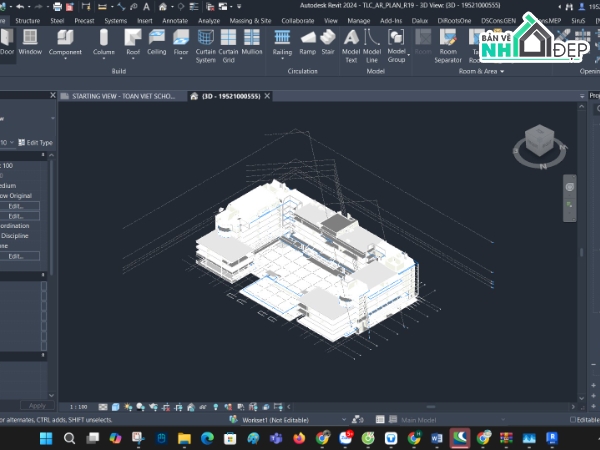Image resolution: width=600 pixels, height=450 pixels.
Task: Open the Annotate ribbon tab
Action: pos(175,21)
